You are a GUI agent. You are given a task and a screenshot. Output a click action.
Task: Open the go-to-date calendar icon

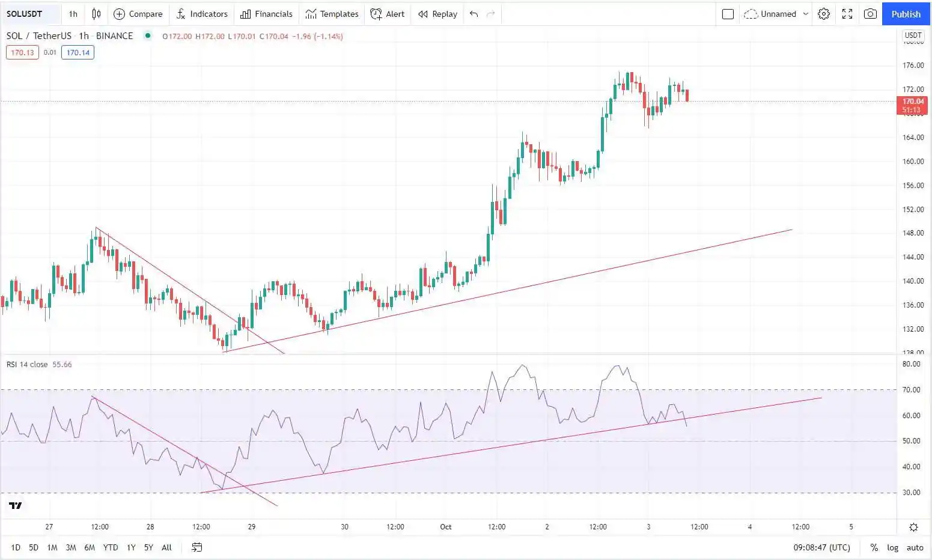point(197,547)
